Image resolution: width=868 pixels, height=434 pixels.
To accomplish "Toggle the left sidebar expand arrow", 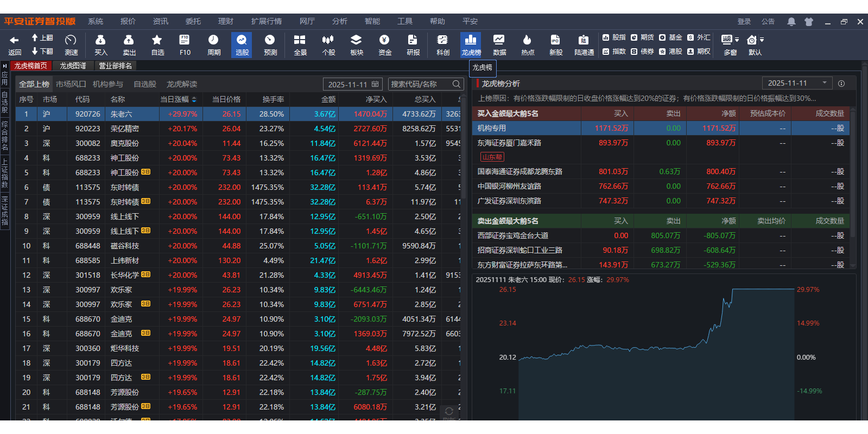I will click(4, 66).
